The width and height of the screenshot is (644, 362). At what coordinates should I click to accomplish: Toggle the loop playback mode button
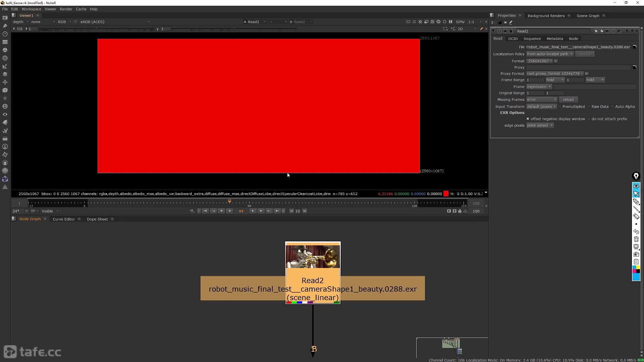pos(192,211)
